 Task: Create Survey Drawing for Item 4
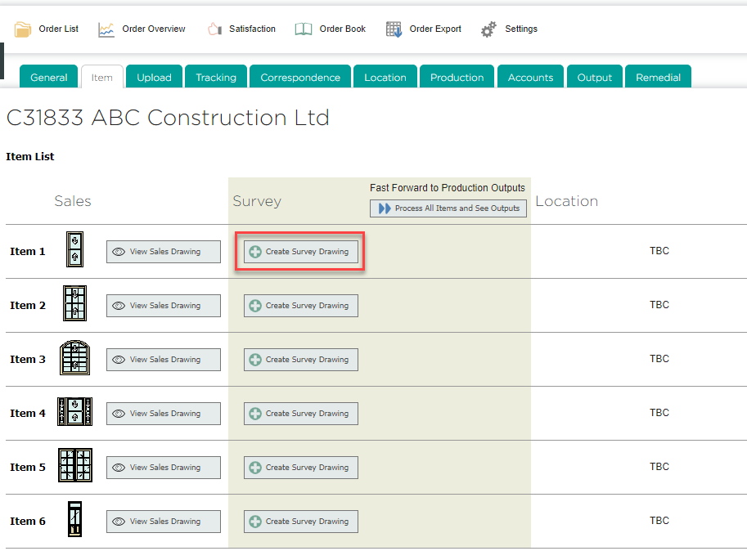[300, 414]
